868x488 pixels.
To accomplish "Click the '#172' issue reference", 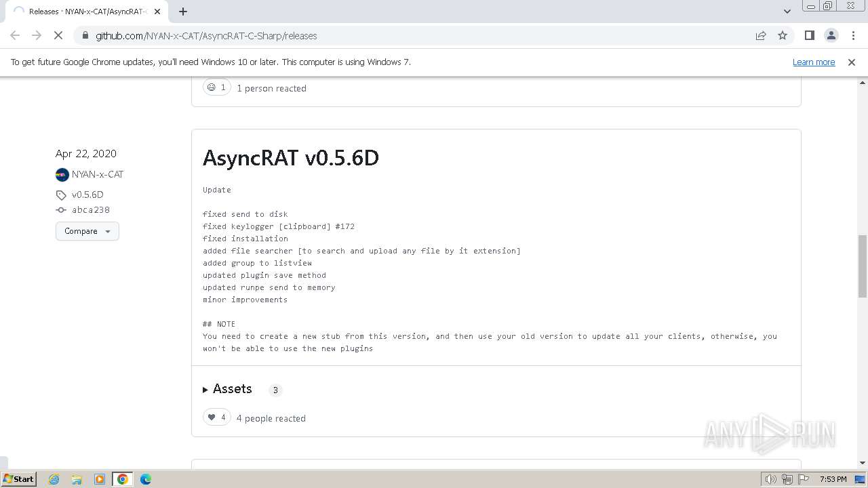I will (345, 226).
